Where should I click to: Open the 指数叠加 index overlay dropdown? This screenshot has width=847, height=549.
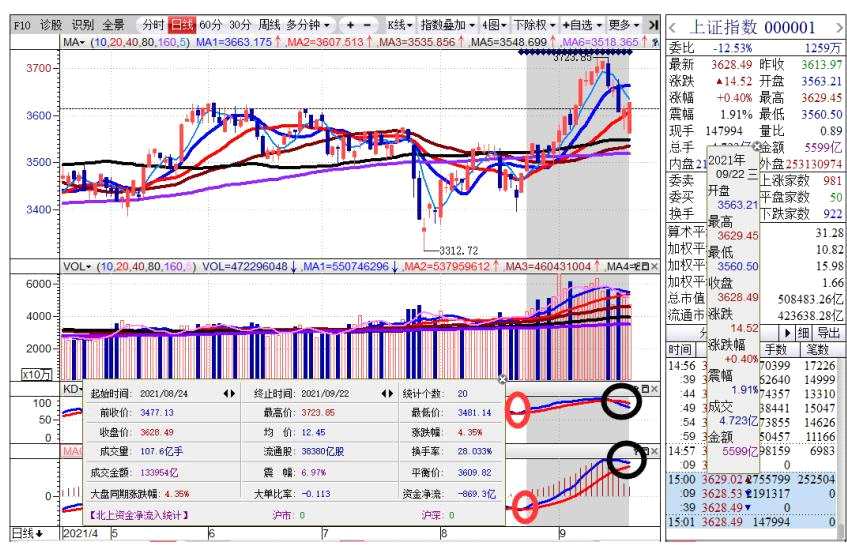tap(448, 25)
